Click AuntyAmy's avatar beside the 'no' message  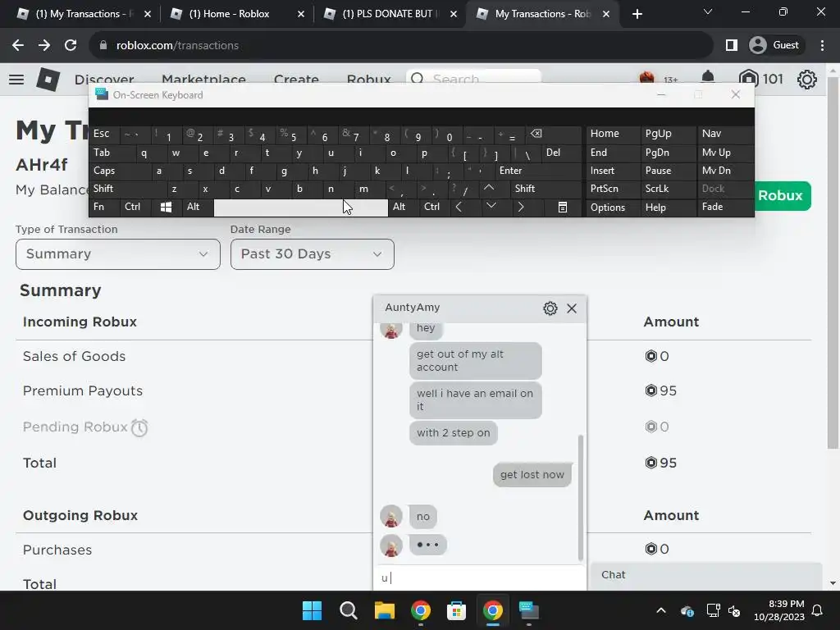[391, 517]
